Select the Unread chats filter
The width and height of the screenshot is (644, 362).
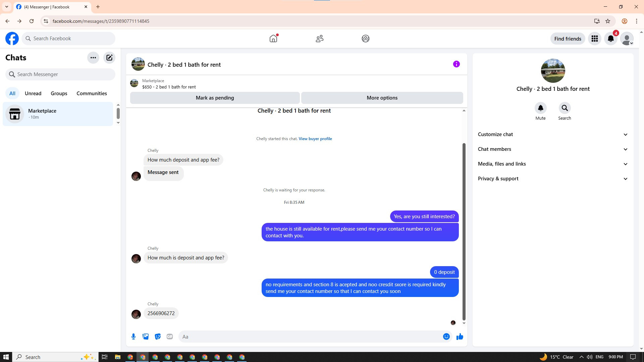pyautogui.click(x=33, y=94)
